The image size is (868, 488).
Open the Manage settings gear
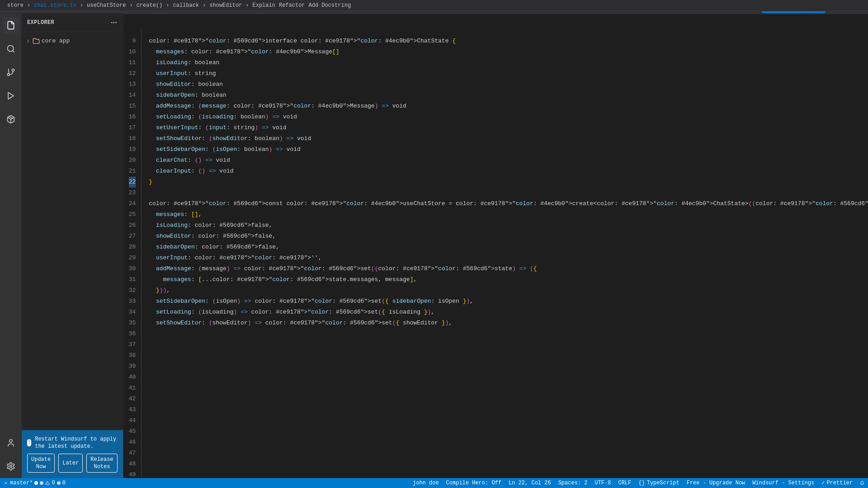click(11, 466)
